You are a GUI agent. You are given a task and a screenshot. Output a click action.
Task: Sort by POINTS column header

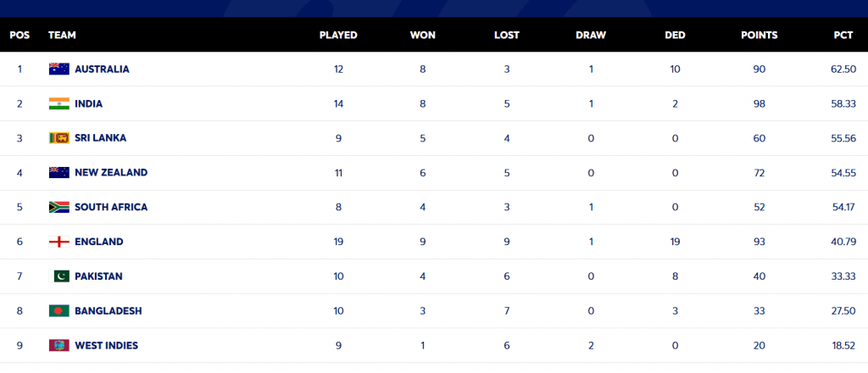tap(759, 36)
